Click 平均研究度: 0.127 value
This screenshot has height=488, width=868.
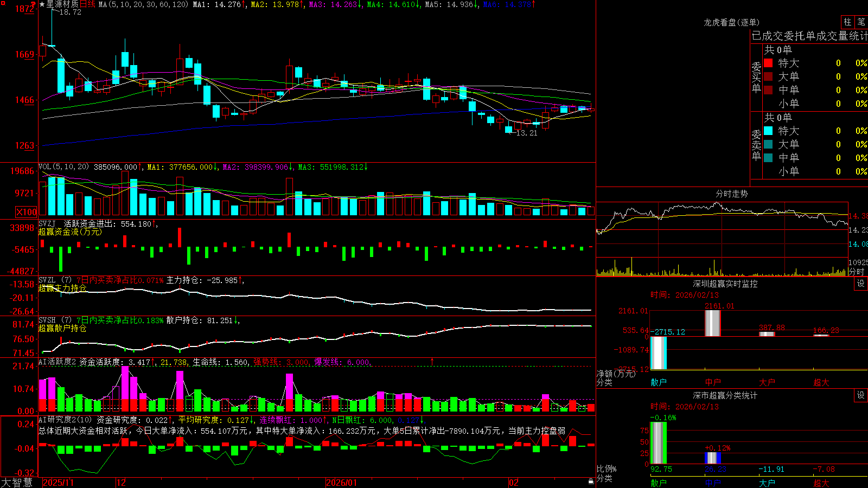pyautogui.click(x=214, y=420)
